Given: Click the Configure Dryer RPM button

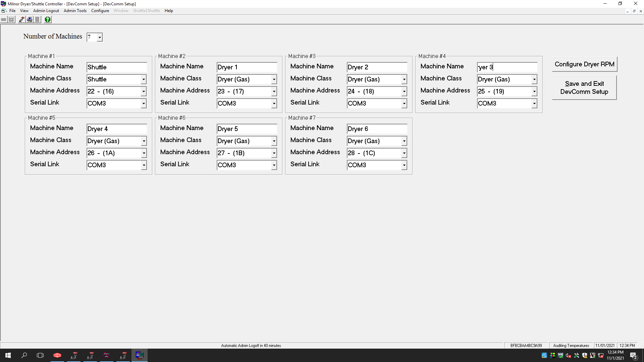Looking at the screenshot, I should tap(584, 64).
